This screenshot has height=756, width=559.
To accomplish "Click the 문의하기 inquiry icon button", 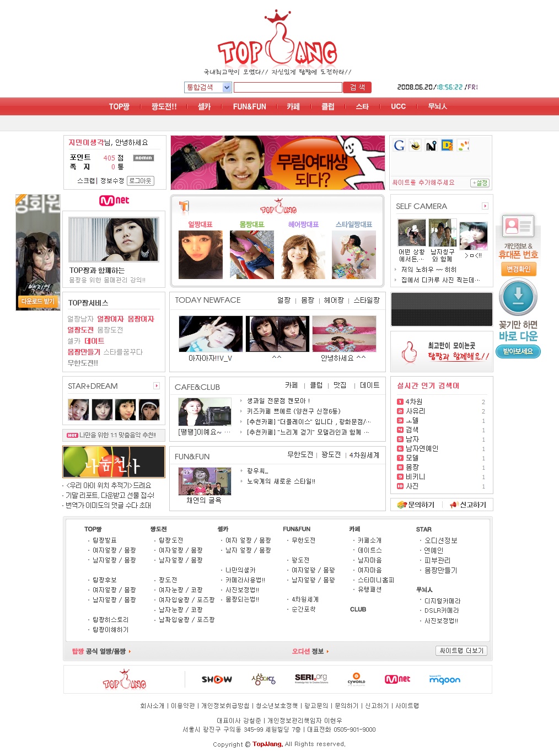I will click(x=416, y=505).
